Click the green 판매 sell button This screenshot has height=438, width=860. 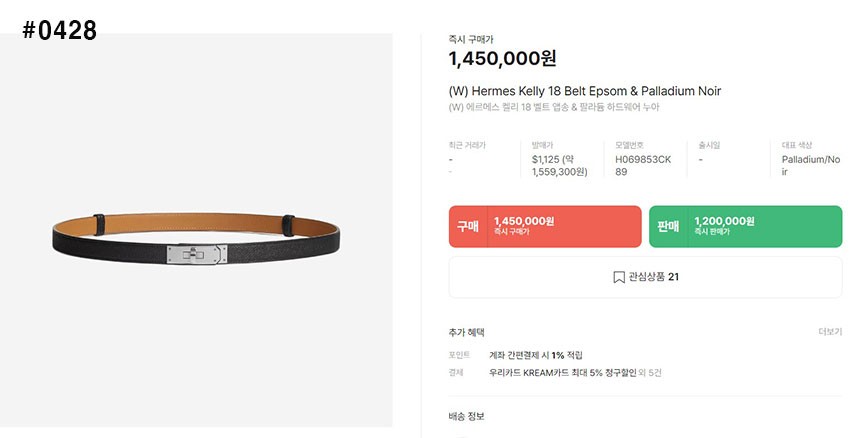pos(745,226)
